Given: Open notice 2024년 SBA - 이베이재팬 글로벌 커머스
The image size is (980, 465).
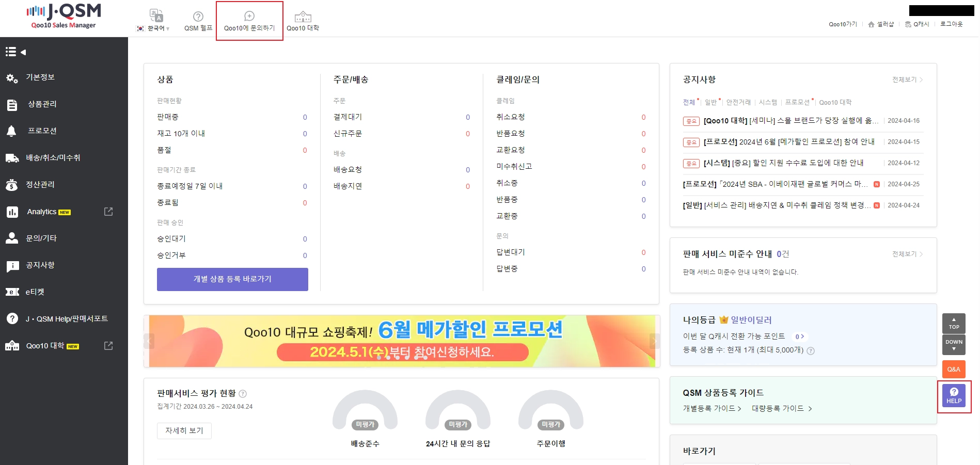Looking at the screenshot, I should coord(775,184).
